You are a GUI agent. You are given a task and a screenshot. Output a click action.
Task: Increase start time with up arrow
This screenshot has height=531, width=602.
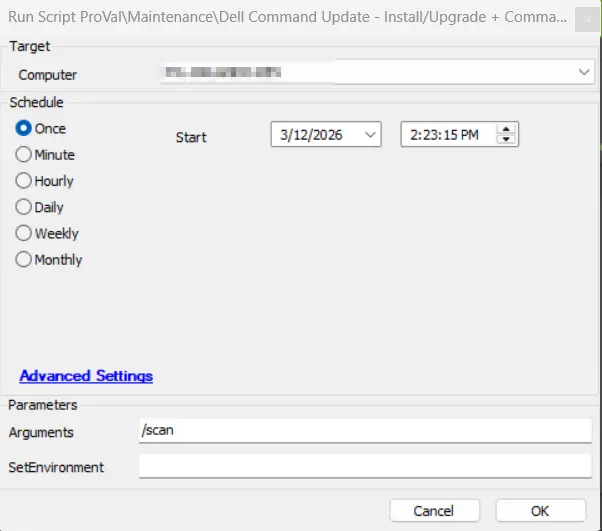point(507,129)
